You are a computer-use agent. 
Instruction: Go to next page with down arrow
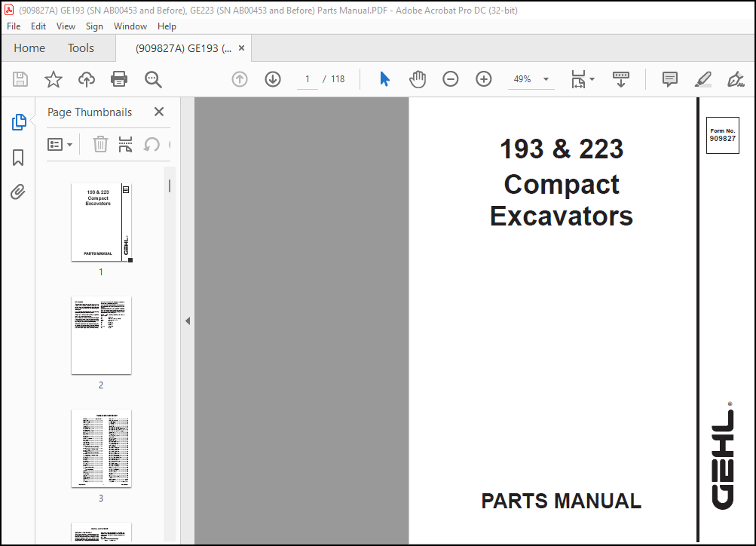point(273,79)
